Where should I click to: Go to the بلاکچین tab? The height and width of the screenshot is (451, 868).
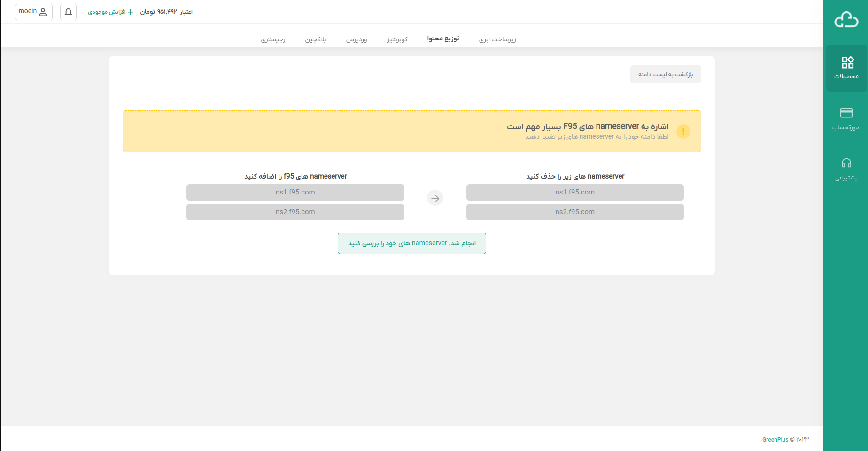[x=316, y=39]
